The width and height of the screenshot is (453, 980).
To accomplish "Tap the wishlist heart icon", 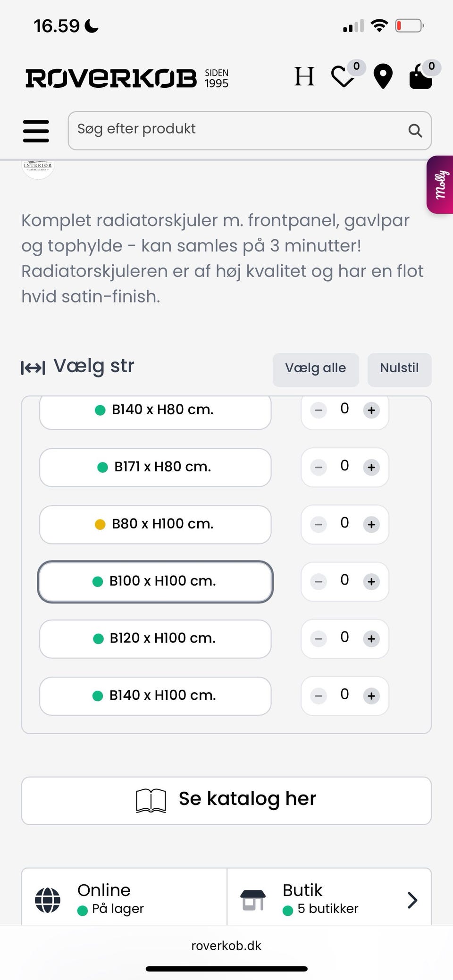I will click(x=343, y=77).
